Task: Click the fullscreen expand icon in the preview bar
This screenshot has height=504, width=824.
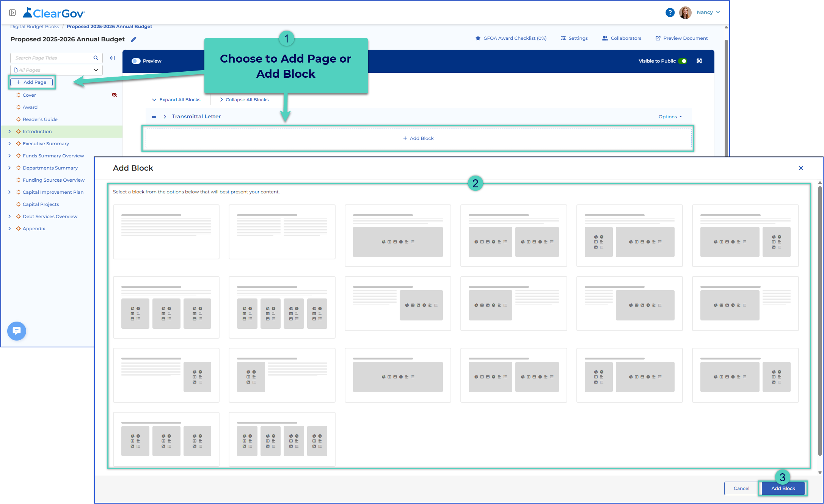Action: click(699, 61)
